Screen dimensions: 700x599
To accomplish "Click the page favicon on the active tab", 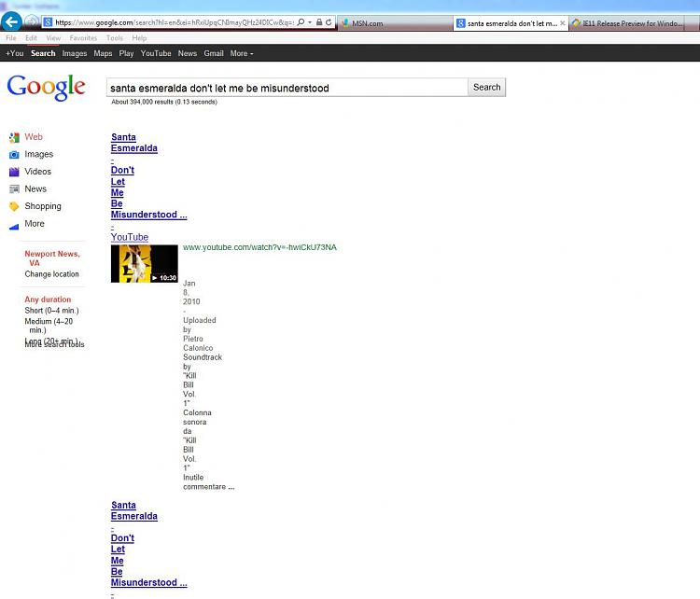I will (x=461, y=23).
